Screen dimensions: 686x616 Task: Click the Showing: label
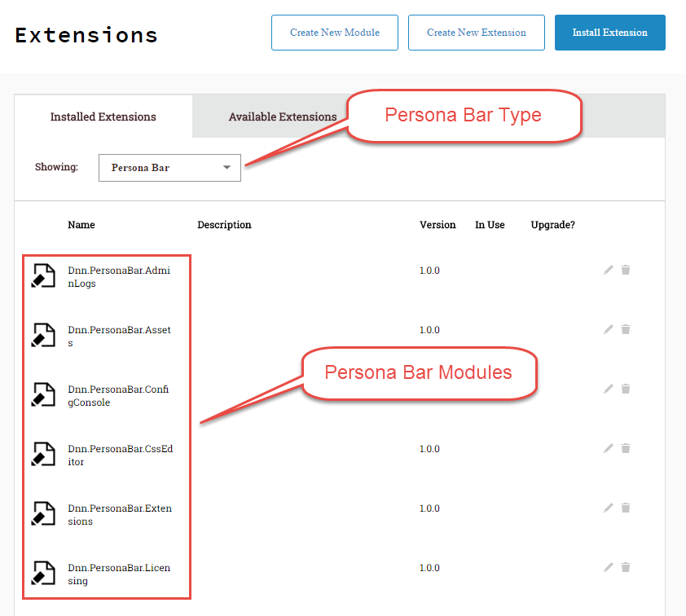point(56,167)
